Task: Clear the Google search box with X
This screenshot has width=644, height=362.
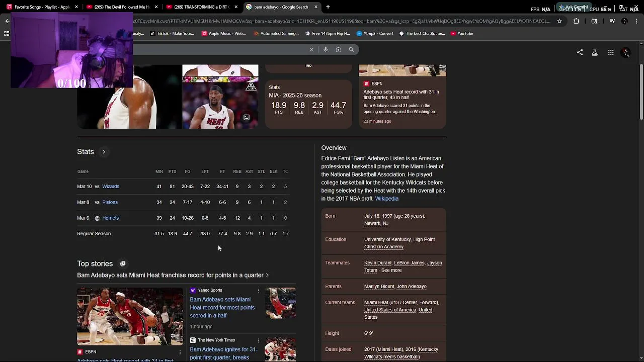Action: 311,49
